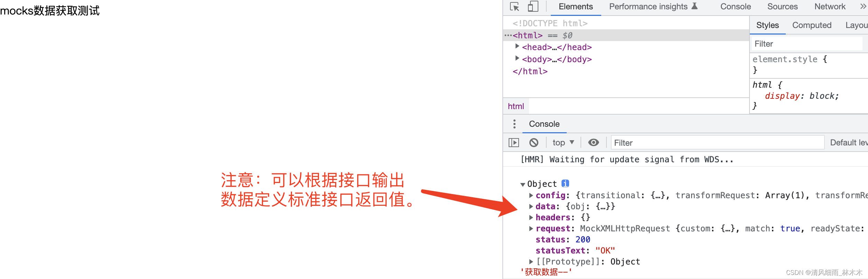Select the Console drawer tab

pos(544,124)
